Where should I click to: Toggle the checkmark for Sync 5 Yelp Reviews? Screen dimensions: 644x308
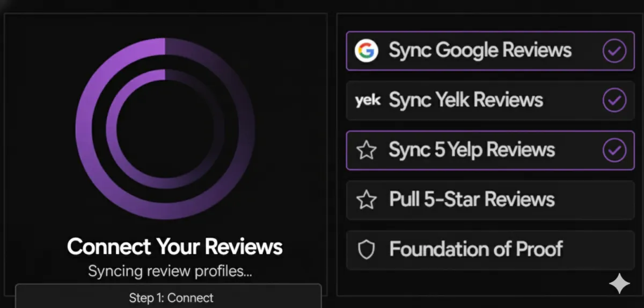pos(614,150)
